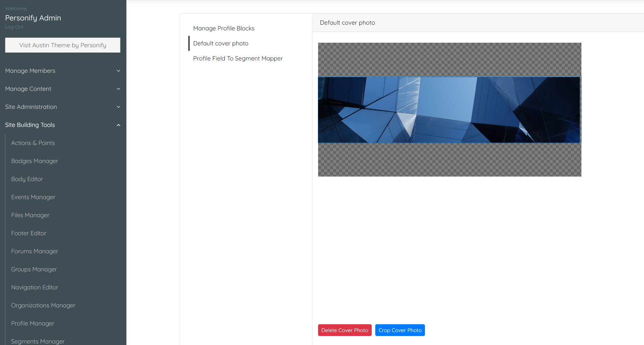This screenshot has width=644, height=345.
Task: Open Body Editor
Action: tap(27, 179)
